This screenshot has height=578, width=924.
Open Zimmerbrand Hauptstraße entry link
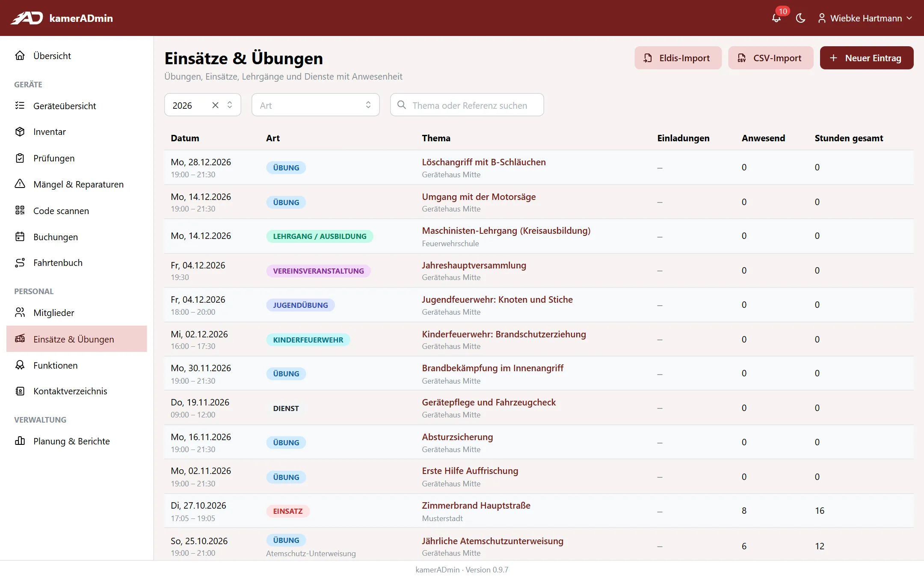pyautogui.click(x=476, y=505)
